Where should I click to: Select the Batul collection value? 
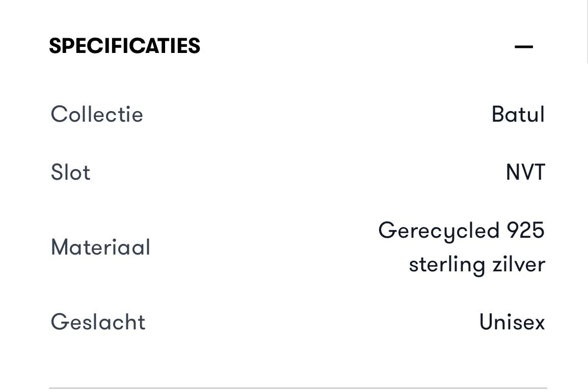[518, 114]
